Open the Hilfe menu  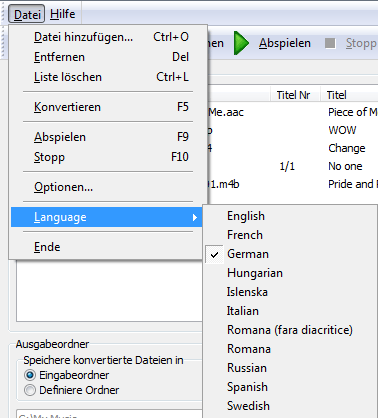63,14
